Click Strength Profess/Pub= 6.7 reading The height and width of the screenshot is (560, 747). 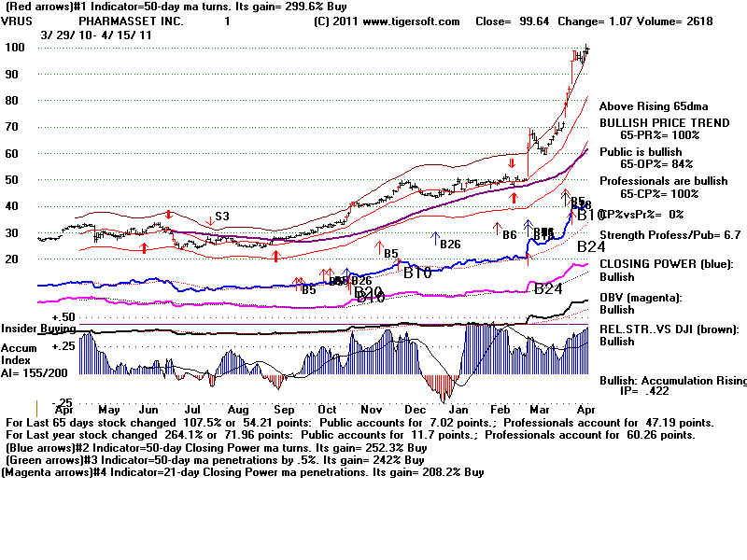(670, 235)
